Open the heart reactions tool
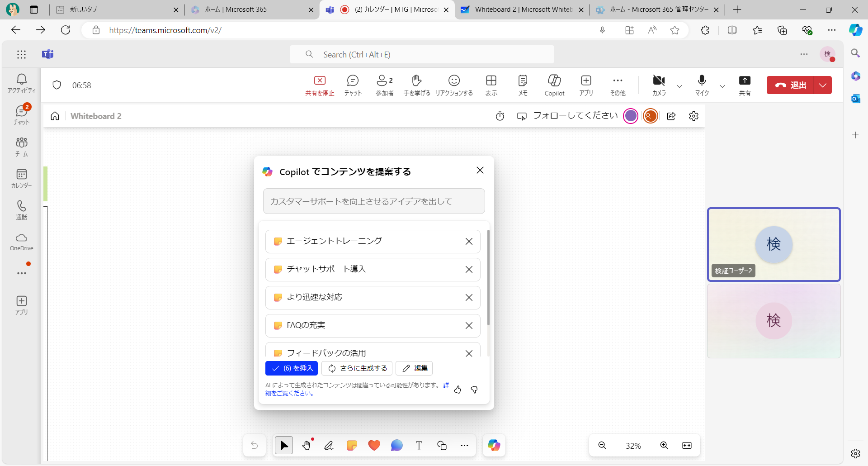Viewport: 868px width, 466px height. pyautogui.click(x=374, y=446)
